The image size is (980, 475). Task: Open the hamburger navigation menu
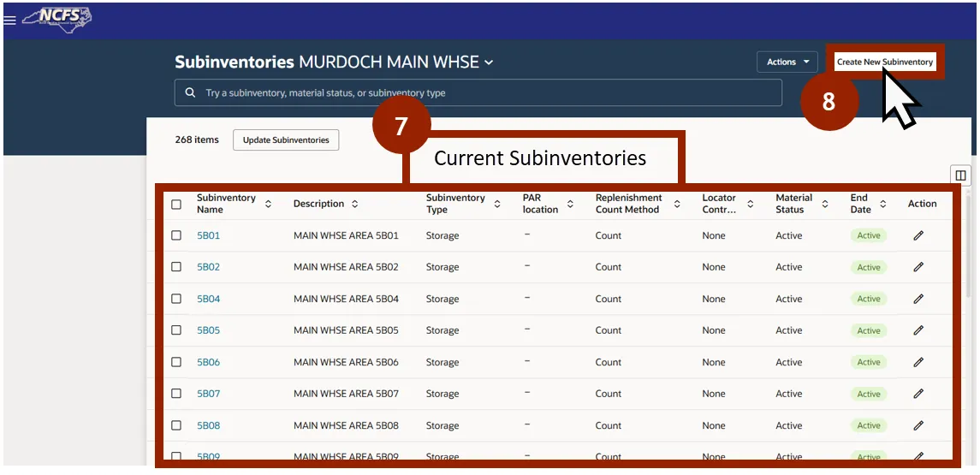pos(9,20)
